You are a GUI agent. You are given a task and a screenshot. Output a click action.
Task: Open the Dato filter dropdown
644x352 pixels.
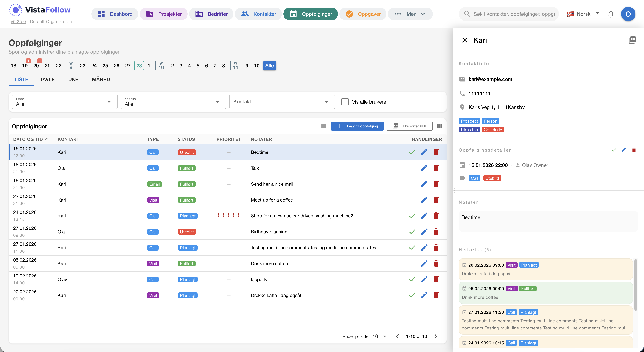pyautogui.click(x=65, y=102)
